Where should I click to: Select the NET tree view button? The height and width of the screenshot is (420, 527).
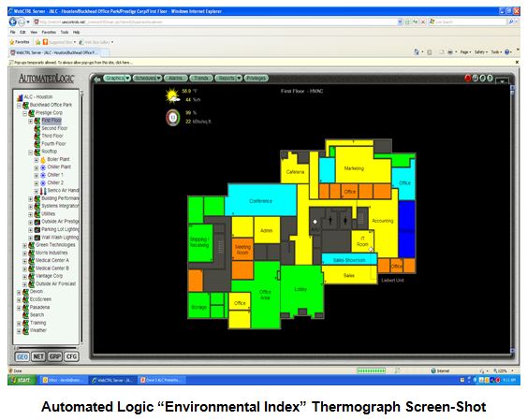pyautogui.click(x=38, y=357)
